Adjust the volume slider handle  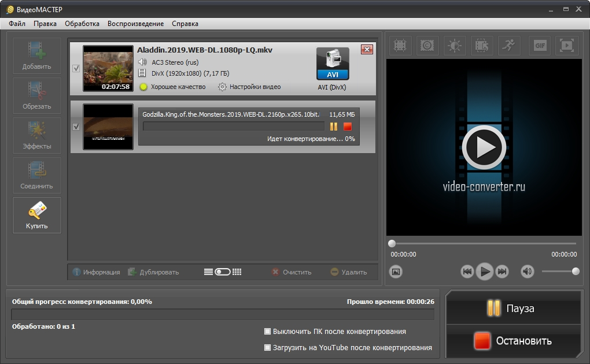point(576,272)
